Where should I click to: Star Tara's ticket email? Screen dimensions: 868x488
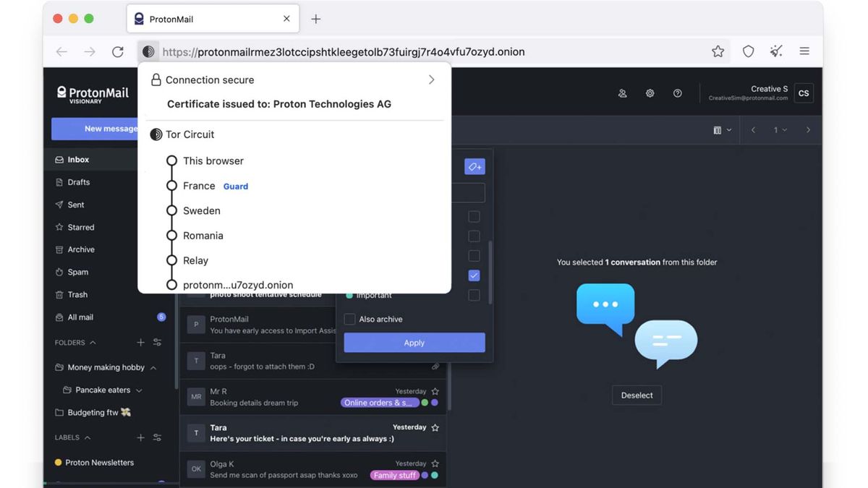coord(436,427)
